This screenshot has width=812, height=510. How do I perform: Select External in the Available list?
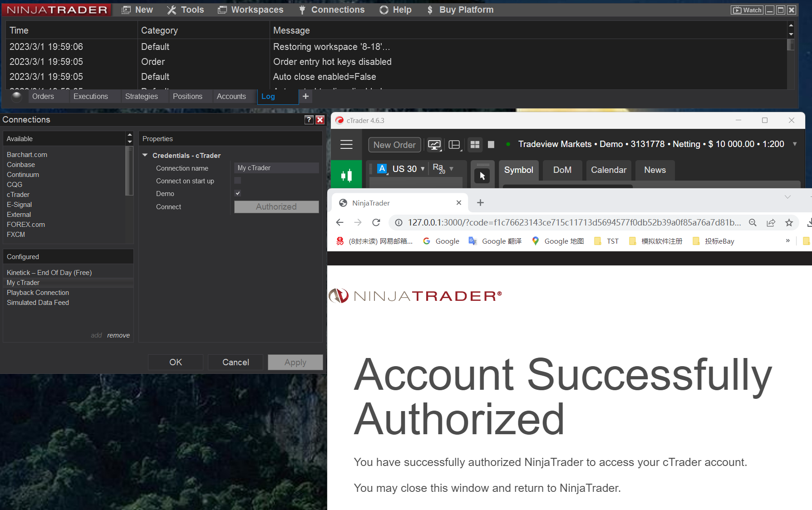click(19, 215)
